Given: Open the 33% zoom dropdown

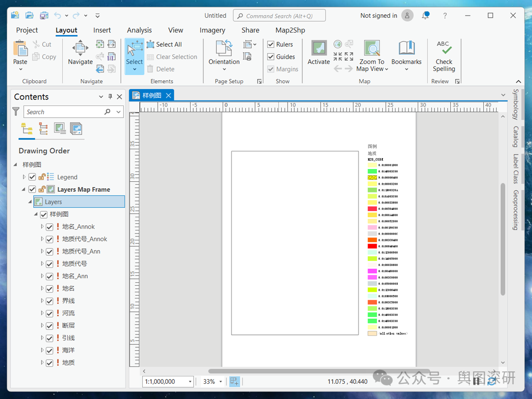Looking at the screenshot, I should pos(221,382).
